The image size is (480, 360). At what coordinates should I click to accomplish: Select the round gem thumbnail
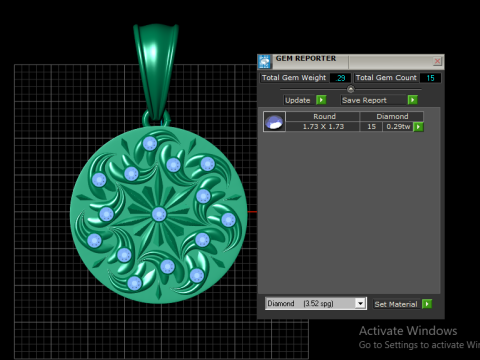click(x=274, y=122)
